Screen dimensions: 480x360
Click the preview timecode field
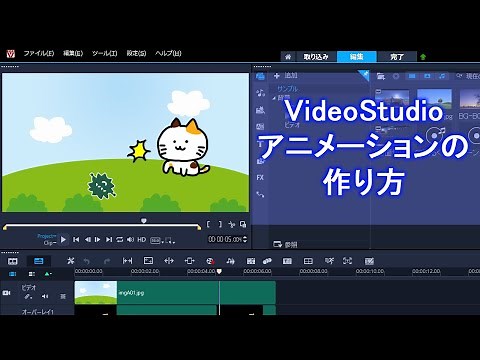point(225,239)
